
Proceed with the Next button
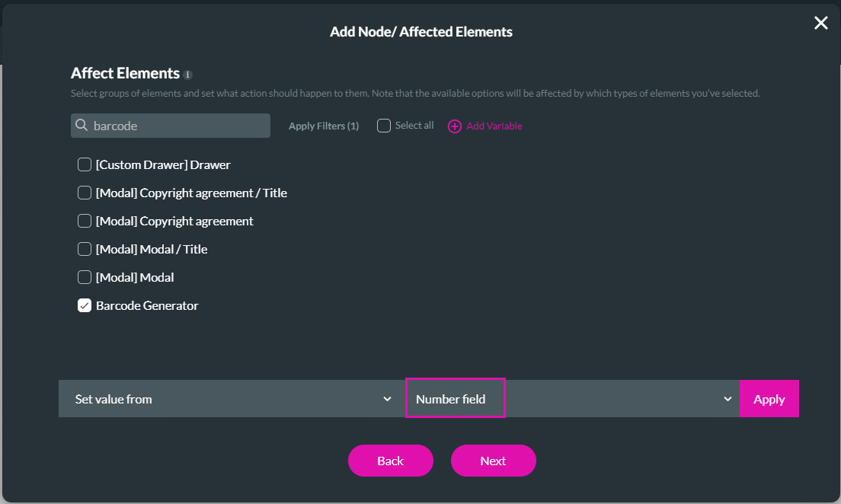[x=493, y=461]
